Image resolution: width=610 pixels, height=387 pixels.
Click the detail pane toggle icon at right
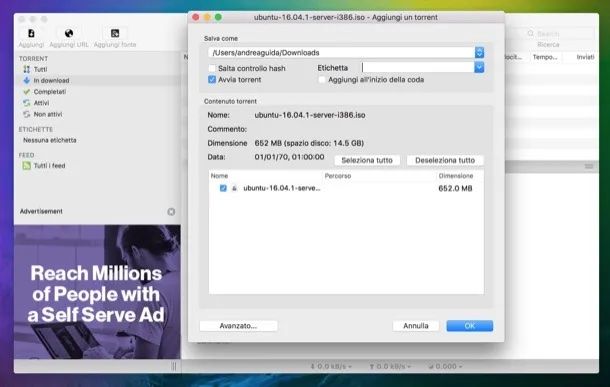[x=589, y=166]
